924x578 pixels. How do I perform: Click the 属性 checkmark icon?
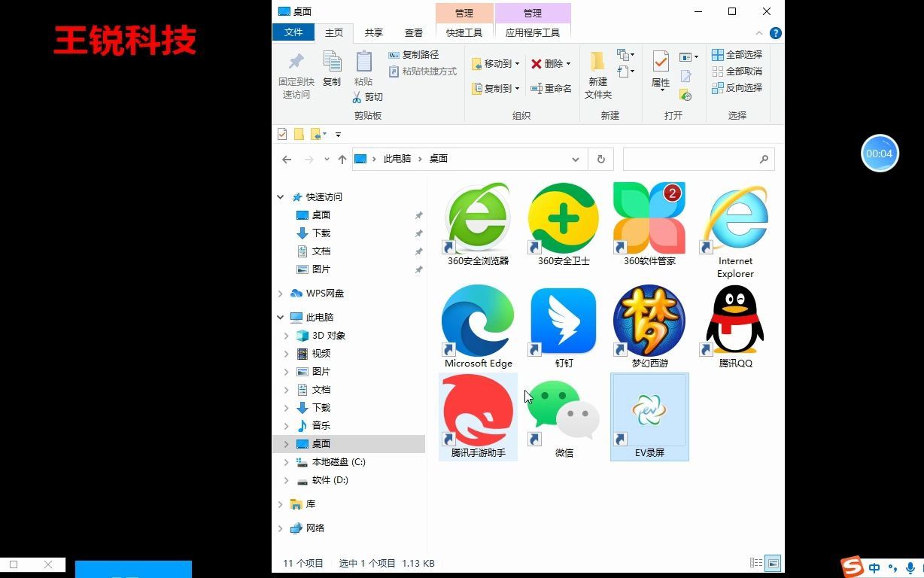pyautogui.click(x=661, y=61)
